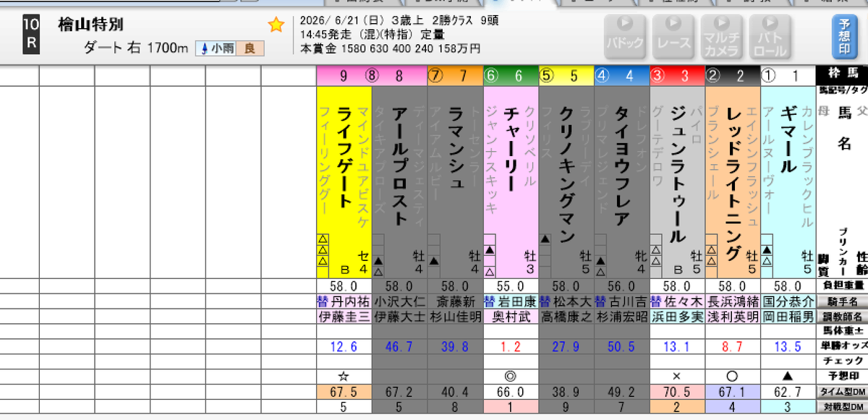868x420 pixels.
Task: Click the win odds value 50.5
Action: (x=622, y=347)
